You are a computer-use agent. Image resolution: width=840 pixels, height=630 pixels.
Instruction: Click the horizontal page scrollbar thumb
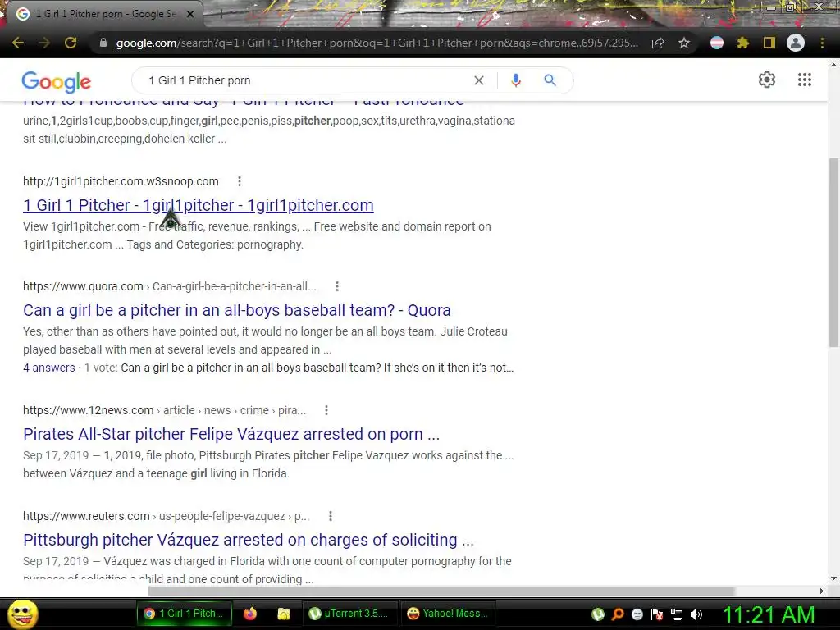[441, 591]
